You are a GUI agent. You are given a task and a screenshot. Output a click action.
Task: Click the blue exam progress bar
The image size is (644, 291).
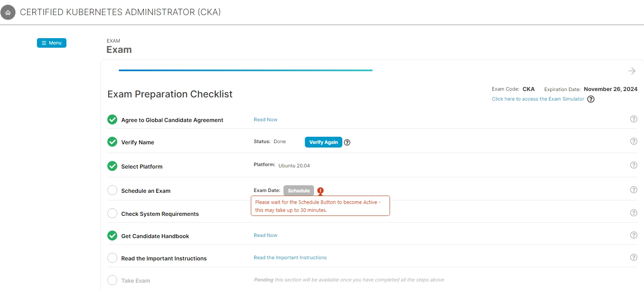(245, 70)
